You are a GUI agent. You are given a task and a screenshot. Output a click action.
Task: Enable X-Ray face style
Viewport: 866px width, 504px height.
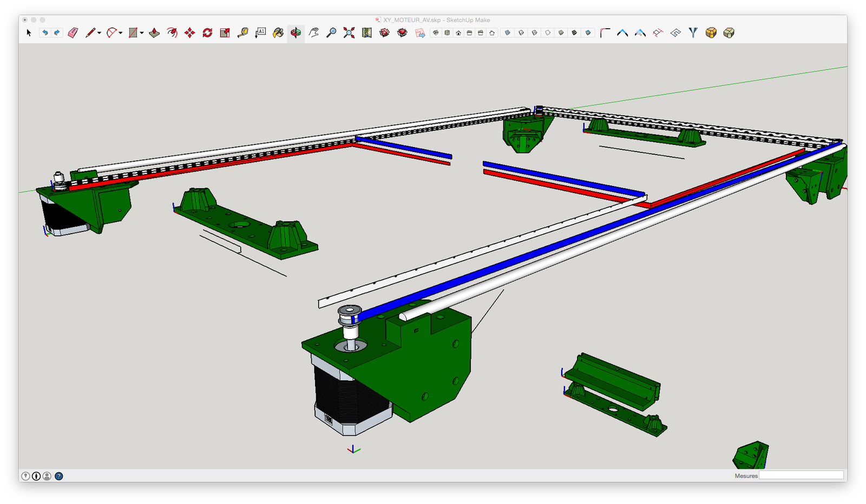(x=508, y=33)
